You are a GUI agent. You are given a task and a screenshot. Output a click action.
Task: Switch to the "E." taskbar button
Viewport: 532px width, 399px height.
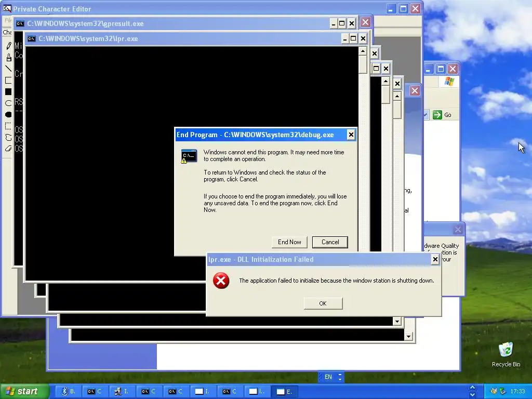point(285,392)
